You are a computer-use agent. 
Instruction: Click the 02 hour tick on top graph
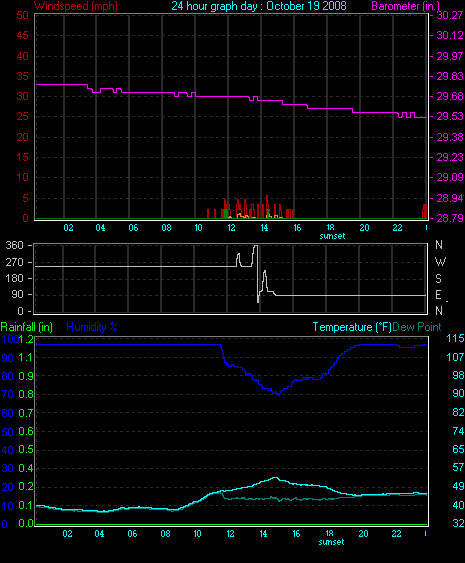click(x=68, y=228)
